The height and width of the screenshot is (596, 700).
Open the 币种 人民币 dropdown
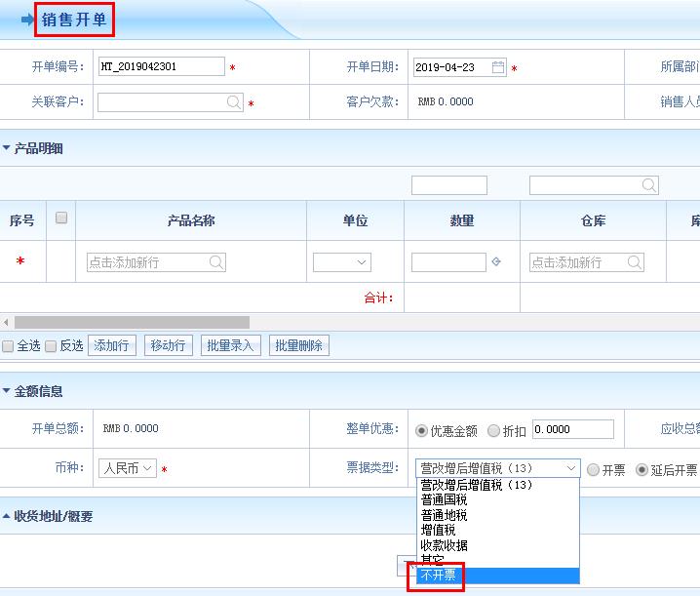[x=128, y=468]
